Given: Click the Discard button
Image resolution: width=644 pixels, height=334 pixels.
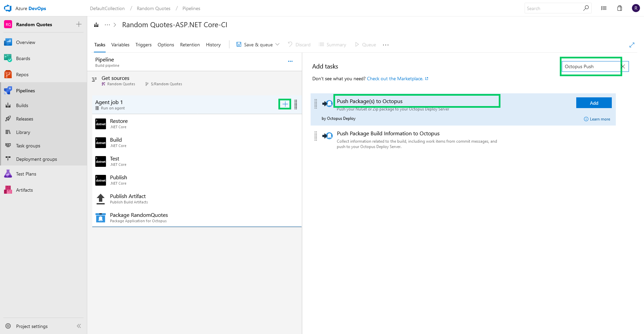Looking at the screenshot, I should 299,45.
